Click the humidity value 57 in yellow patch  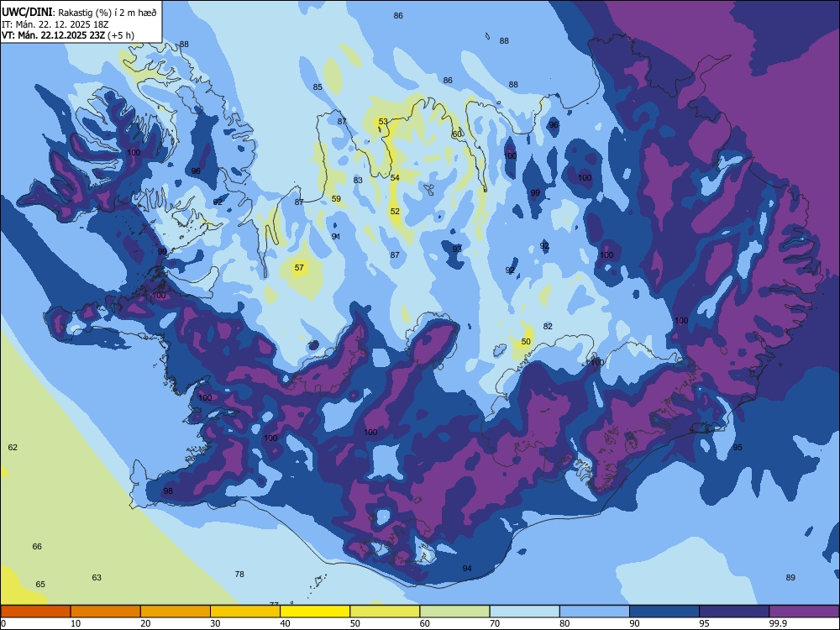(x=299, y=267)
